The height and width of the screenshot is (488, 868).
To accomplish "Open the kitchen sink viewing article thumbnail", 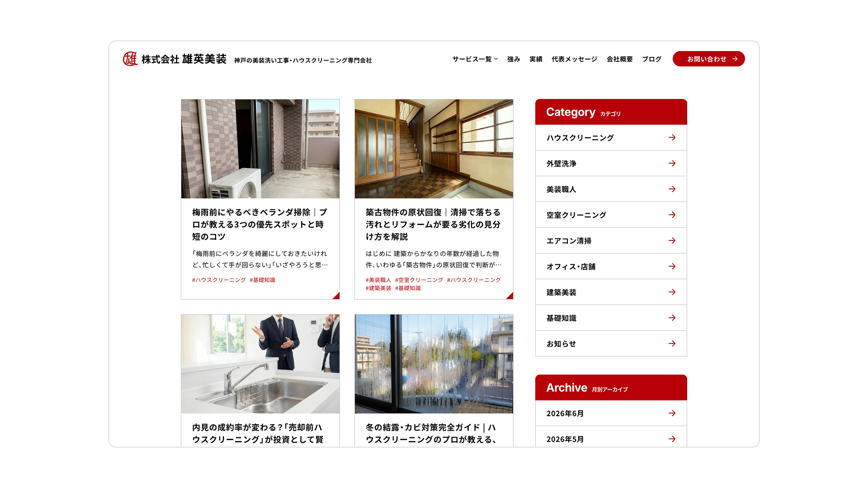I will point(260,364).
